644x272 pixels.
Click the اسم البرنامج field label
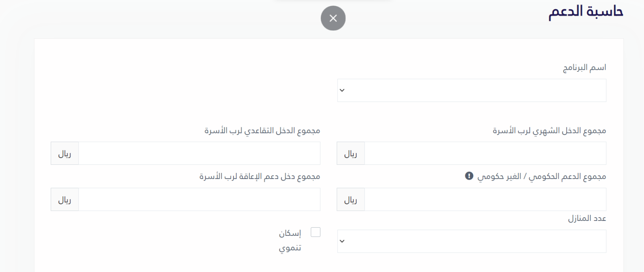pyautogui.click(x=584, y=67)
